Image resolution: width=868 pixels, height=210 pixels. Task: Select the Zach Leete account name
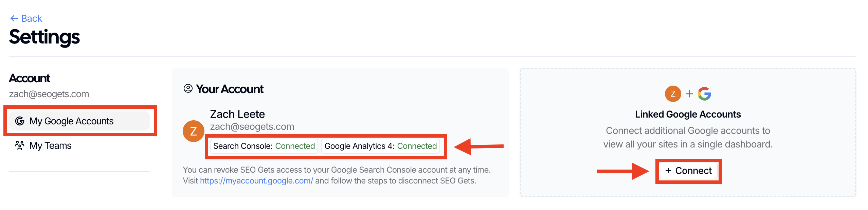pos(237,114)
